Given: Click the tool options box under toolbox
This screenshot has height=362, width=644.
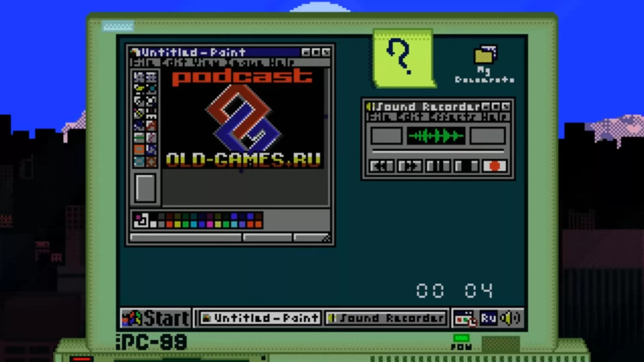Looking at the screenshot, I should [145, 188].
